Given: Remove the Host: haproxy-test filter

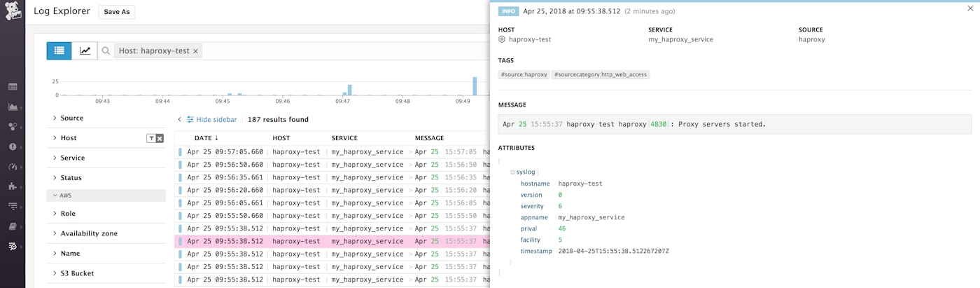Looking at the screenshot, I should pyautogui.click(x=196, y=51).
